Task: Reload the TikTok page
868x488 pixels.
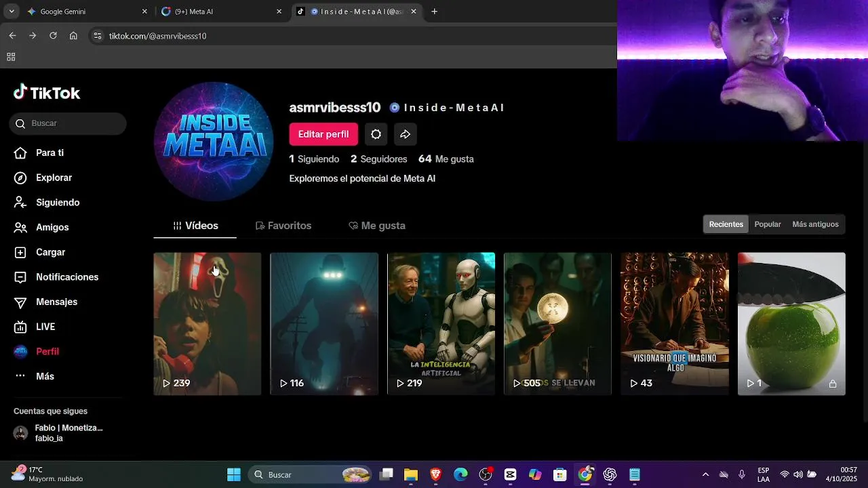Action: click(53, 36)
